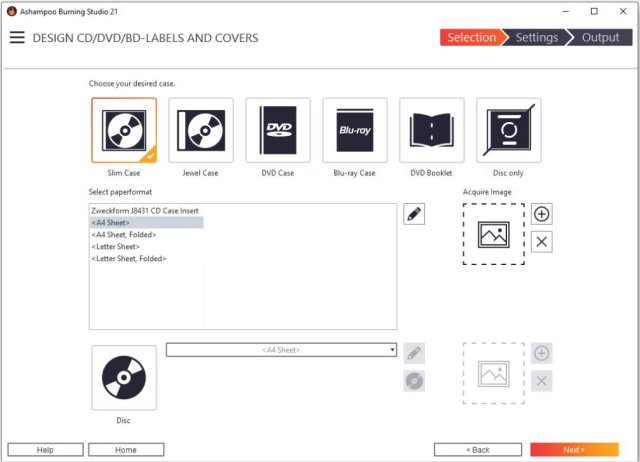The height and width of the screenshot is (462, 640).
Task: Pick the DVD Case icon
Action: [278, 130]
